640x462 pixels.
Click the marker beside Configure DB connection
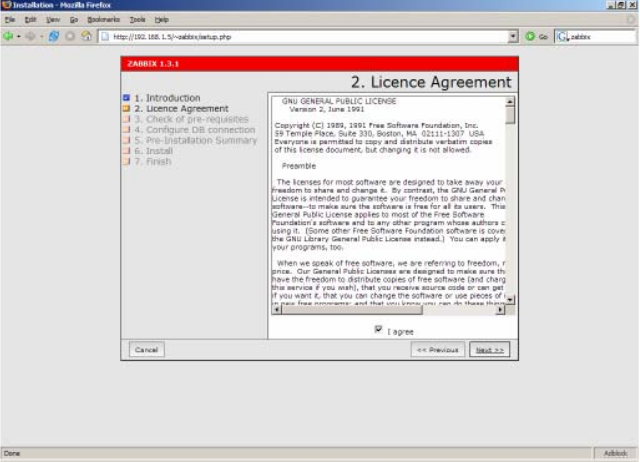(127, 129)
